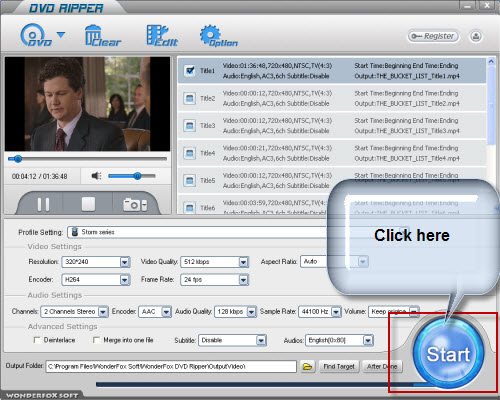Viewport: 500px width, 400px height.
Task: Expand the Audio Quality 128 kbps dropdown
Action: pyautogui.click(x=251, y=312)
